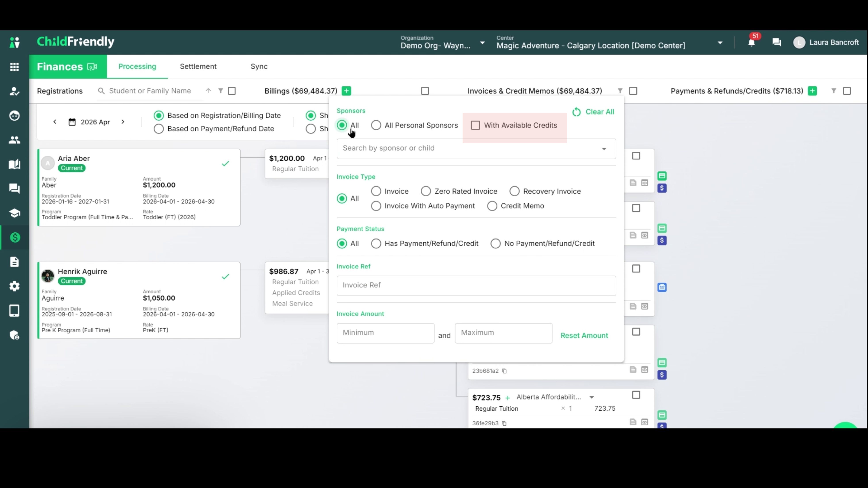Open the Laura Bancroft user menu

826,42
